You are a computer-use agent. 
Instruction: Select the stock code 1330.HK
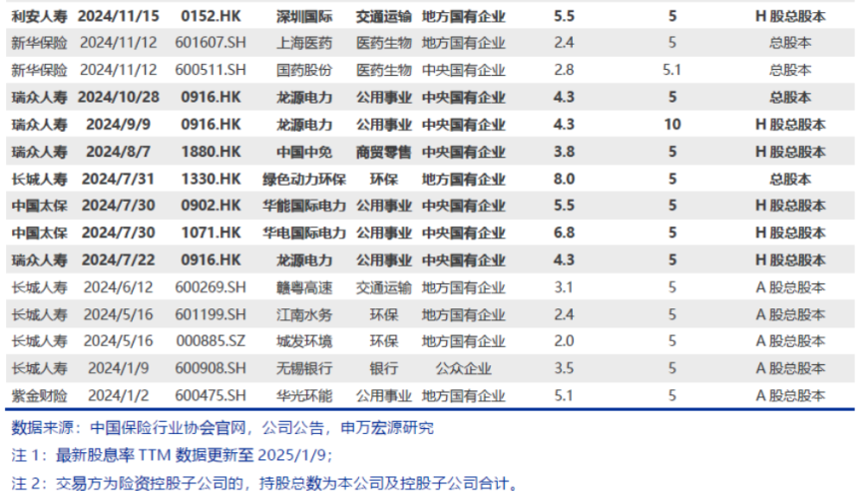(x=211, y=179)
